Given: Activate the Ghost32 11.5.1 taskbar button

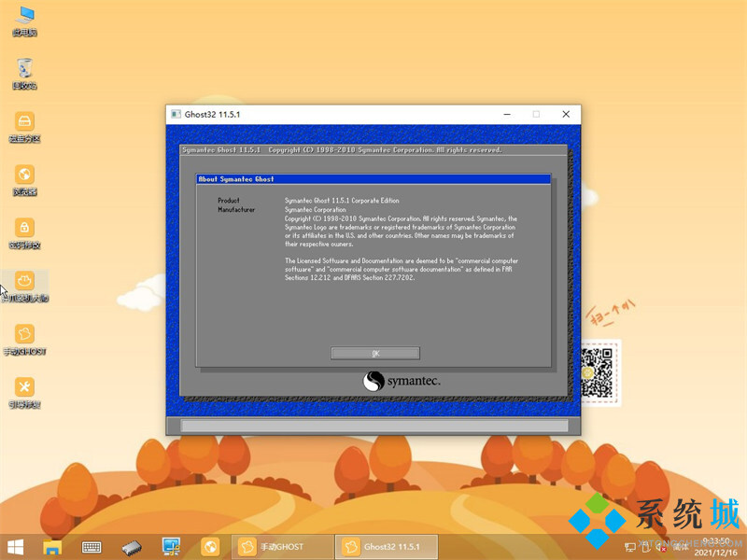Looking at the screenshot, I should [386, 547].
